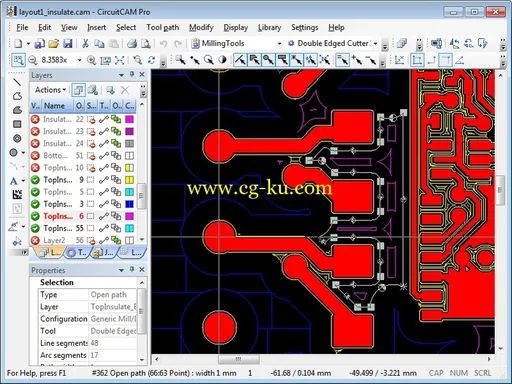Viewport: 512px width, 384px height.
Task: Toggle visibility of Layer2 row 56
Action: click(x=35, y=240)
